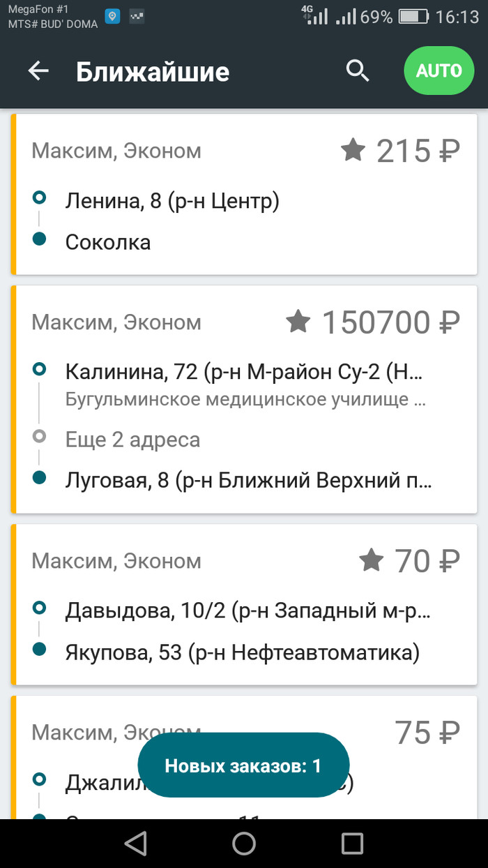Click the star icon beside 150700 ₽

[x=298, y=322]
